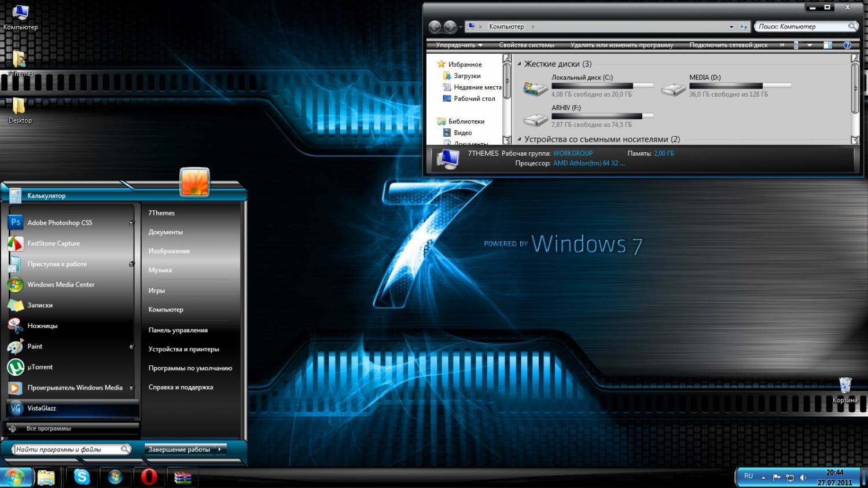Launch VistaGlazz program
The height and width of the screenshot is (488, 868).
[71, 408]
